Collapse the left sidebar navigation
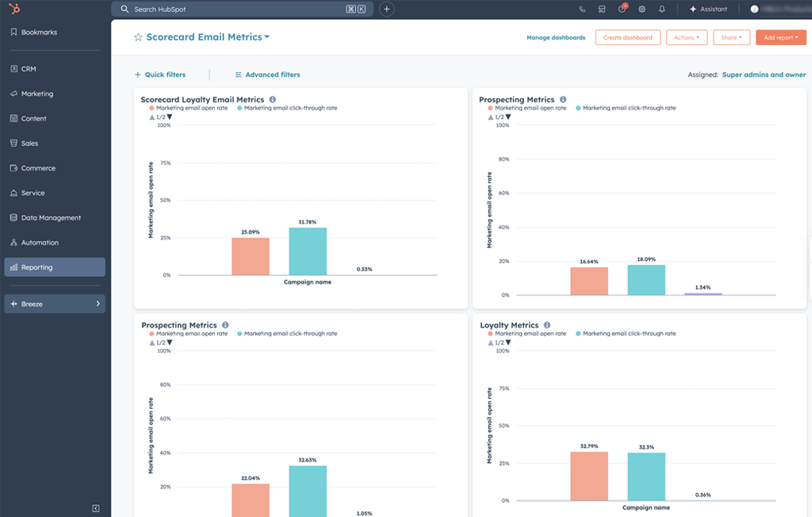This screenshot has width=812, height=517. pos(96,507)
